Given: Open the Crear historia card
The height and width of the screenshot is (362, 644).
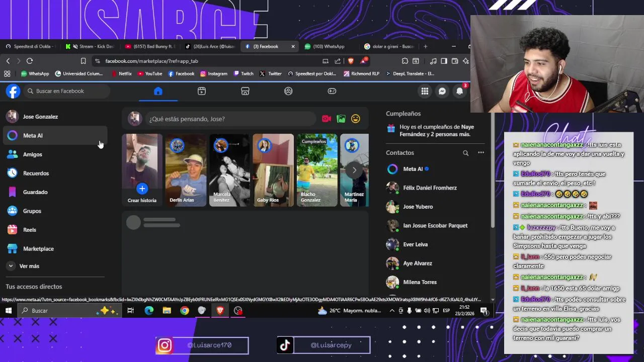Looking at the screenshot, I should (x=142, y=170).
